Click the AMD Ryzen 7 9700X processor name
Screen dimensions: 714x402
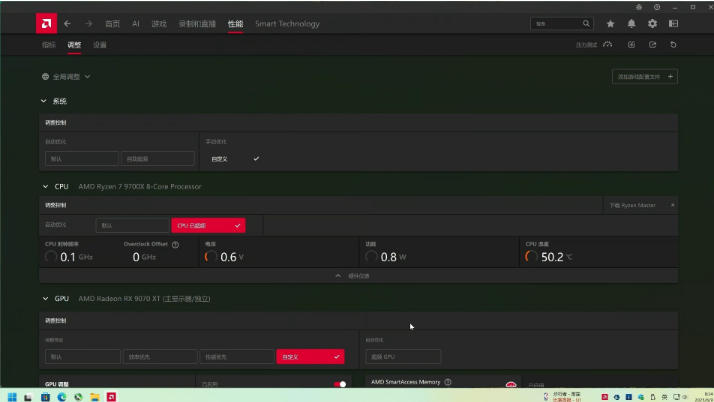(140, 187)
